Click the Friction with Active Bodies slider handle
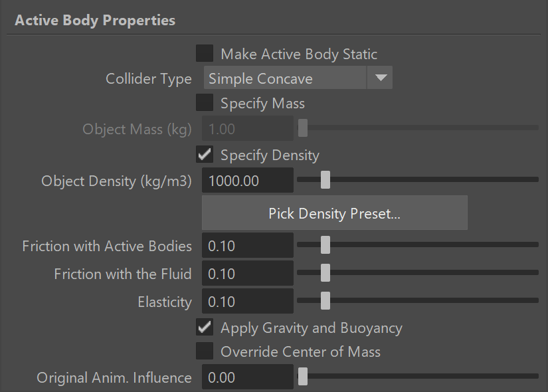This screenshot has height=392, width=548. point(325,245)
